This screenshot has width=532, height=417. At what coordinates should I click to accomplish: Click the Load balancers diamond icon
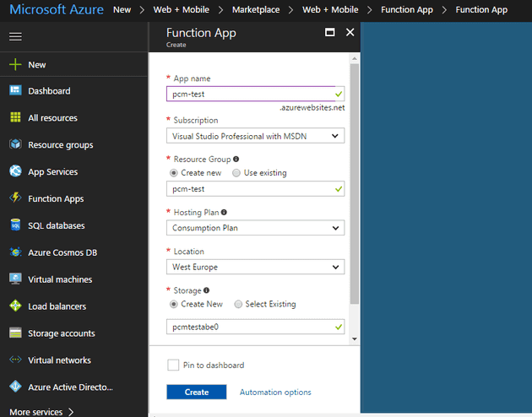pos(15,306)
